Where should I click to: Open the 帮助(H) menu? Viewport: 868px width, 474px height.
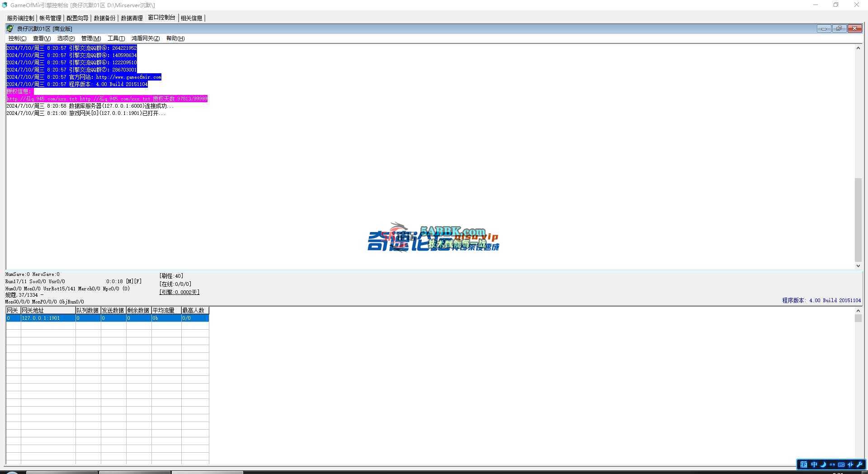click(x=175, y=38)
